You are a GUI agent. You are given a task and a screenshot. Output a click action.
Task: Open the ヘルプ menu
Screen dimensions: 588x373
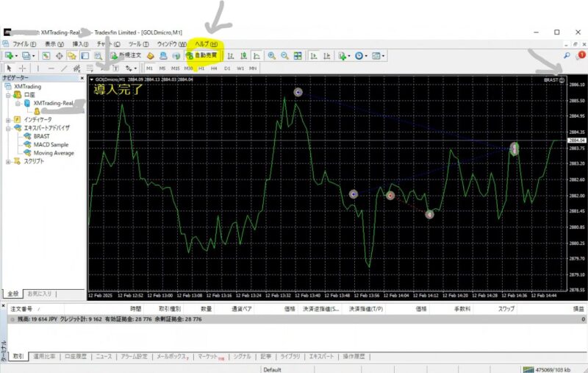point(206,44)
